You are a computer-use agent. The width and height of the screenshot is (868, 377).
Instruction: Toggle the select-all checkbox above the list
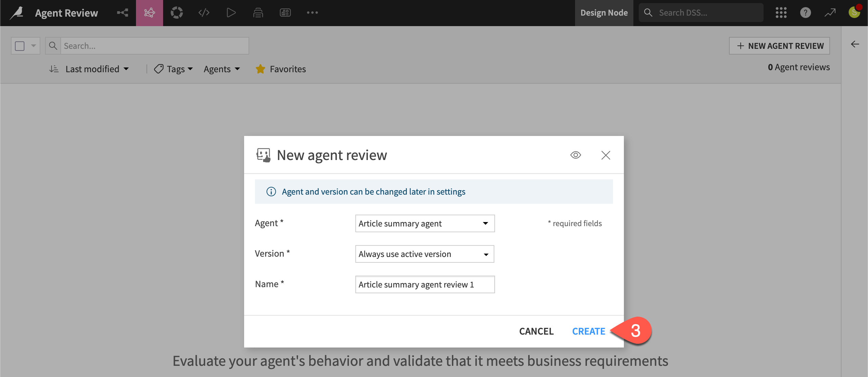[20, 45]
